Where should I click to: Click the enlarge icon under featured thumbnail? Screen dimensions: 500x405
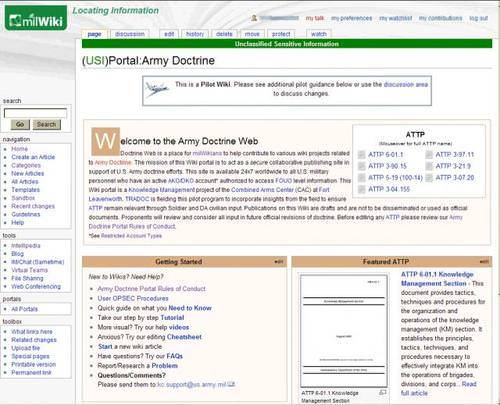point(383,393)
